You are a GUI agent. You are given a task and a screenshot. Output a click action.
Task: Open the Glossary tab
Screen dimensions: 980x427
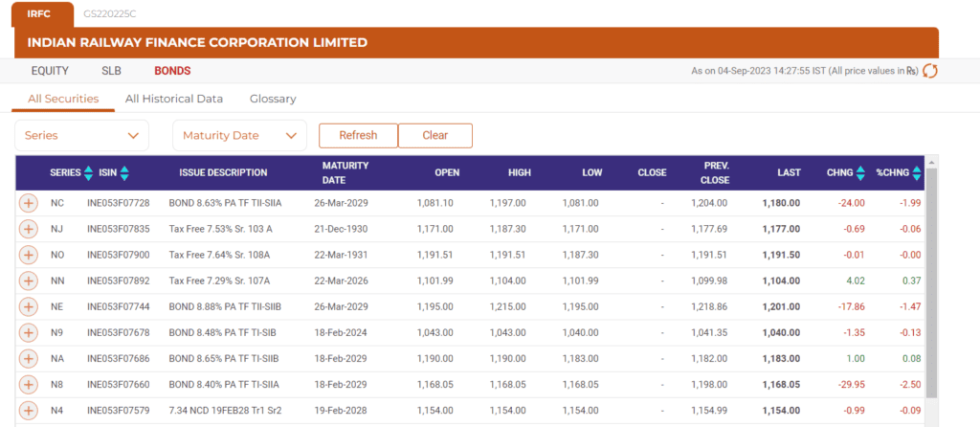coord(273,99)
